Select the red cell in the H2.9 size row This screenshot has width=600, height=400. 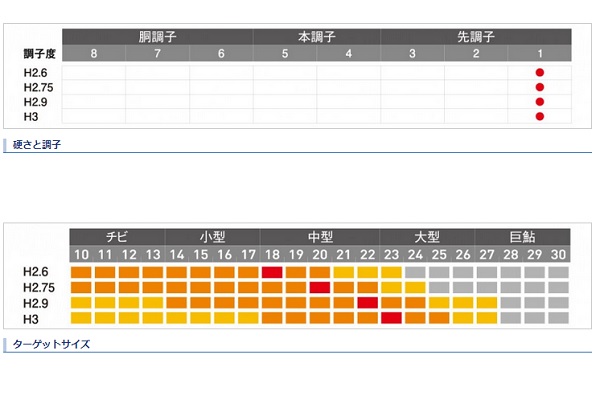tap(367, 302)
